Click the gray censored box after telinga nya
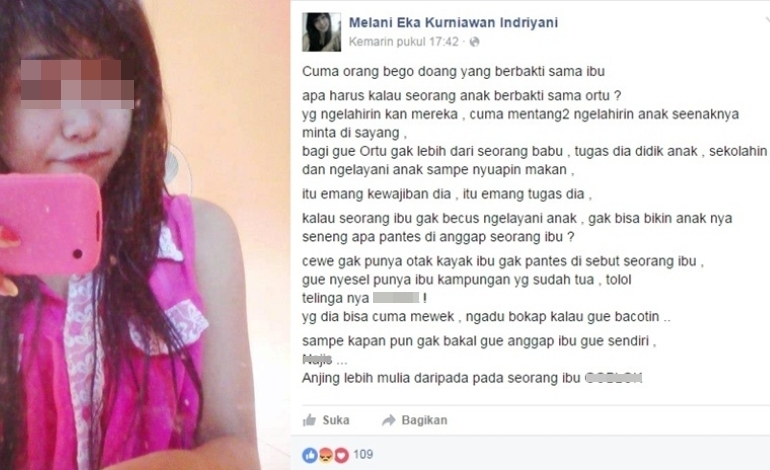 tap(396, 298)
